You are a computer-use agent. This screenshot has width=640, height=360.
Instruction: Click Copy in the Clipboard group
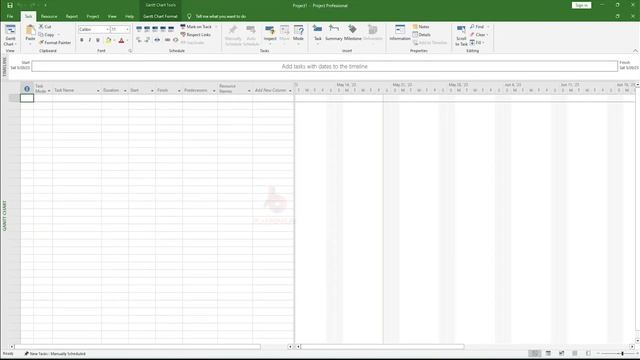[x=47, y=35]
